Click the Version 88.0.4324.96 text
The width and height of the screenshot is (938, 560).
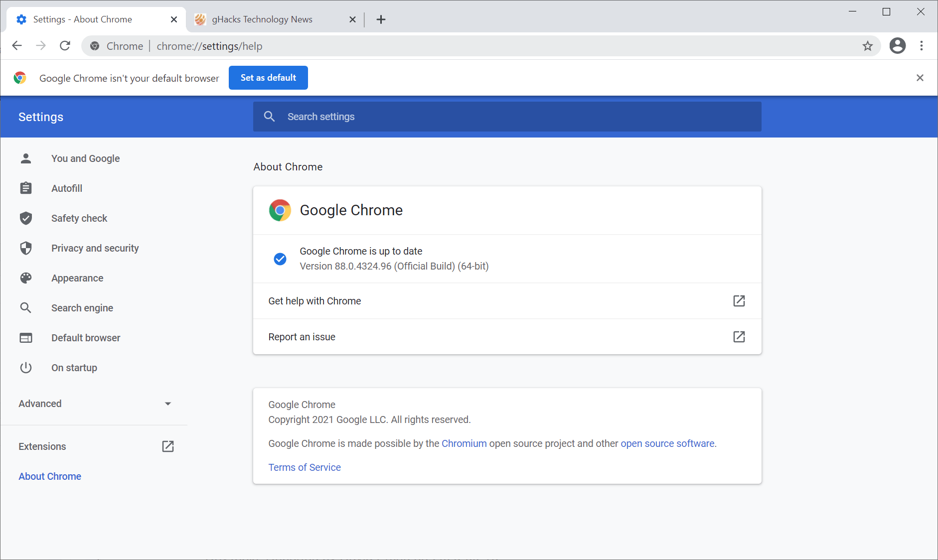[x=394, y=266]
